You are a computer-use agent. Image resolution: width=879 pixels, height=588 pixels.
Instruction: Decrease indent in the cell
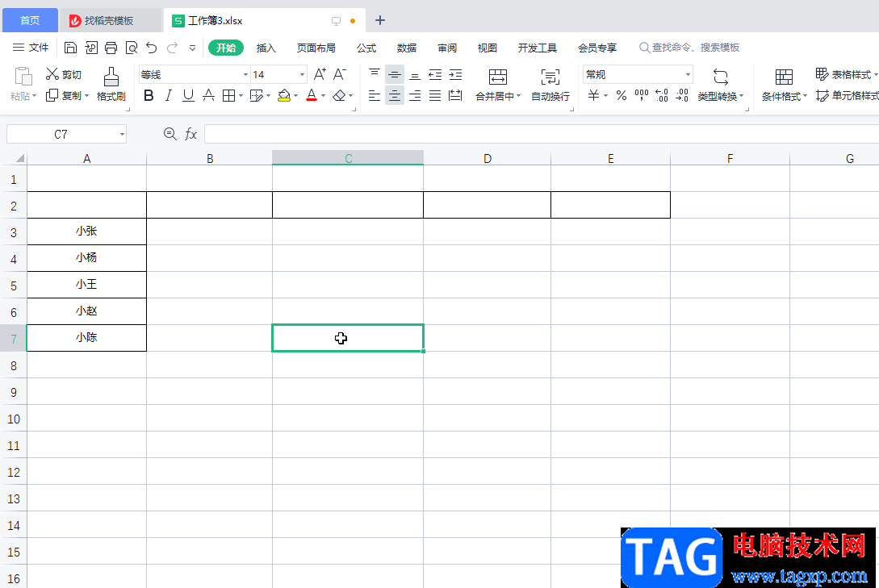(435, 74)
